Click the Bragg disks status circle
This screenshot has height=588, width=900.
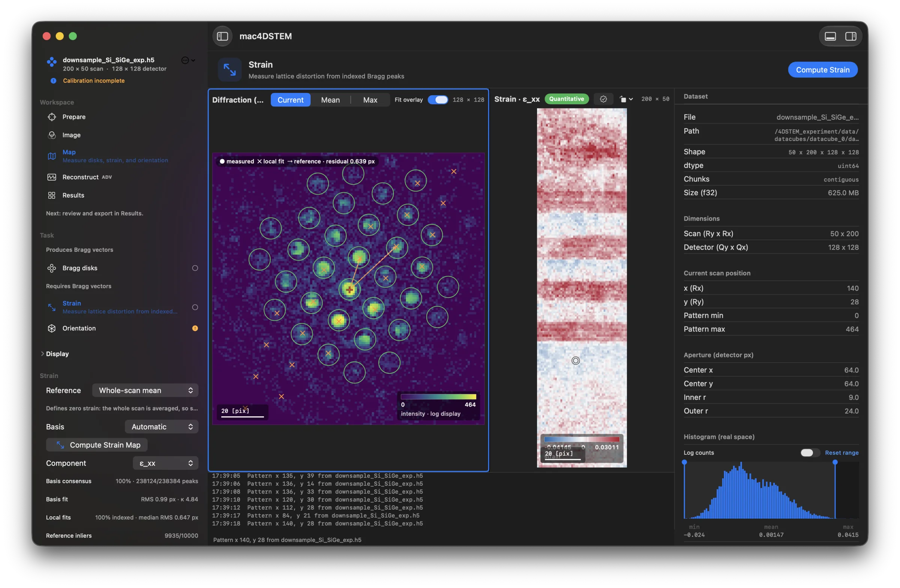coord(195,268)
